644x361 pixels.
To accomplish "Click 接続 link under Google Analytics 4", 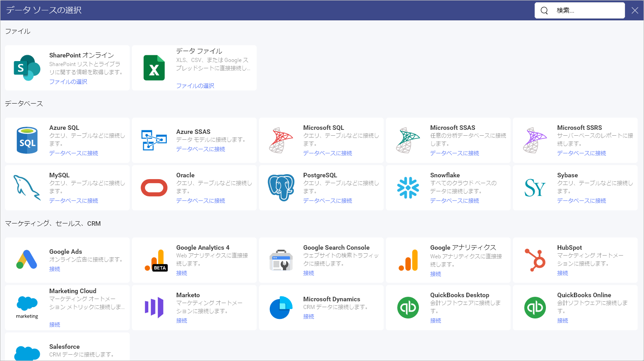I will click(x=182, y=273).
